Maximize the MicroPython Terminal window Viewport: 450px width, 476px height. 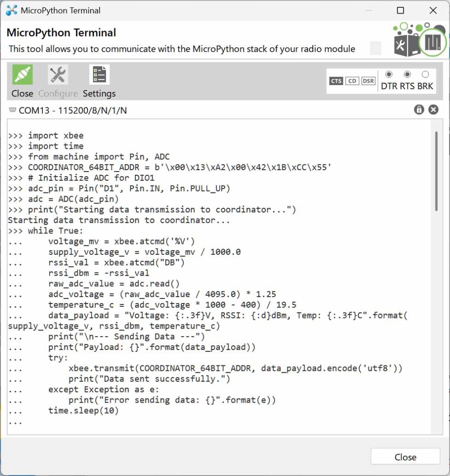point(401,11)
